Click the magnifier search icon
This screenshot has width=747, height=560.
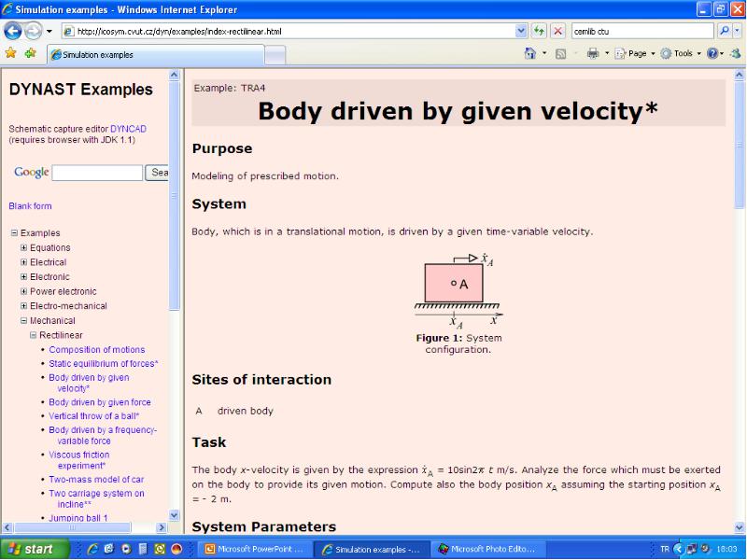(x=725, y=32)
